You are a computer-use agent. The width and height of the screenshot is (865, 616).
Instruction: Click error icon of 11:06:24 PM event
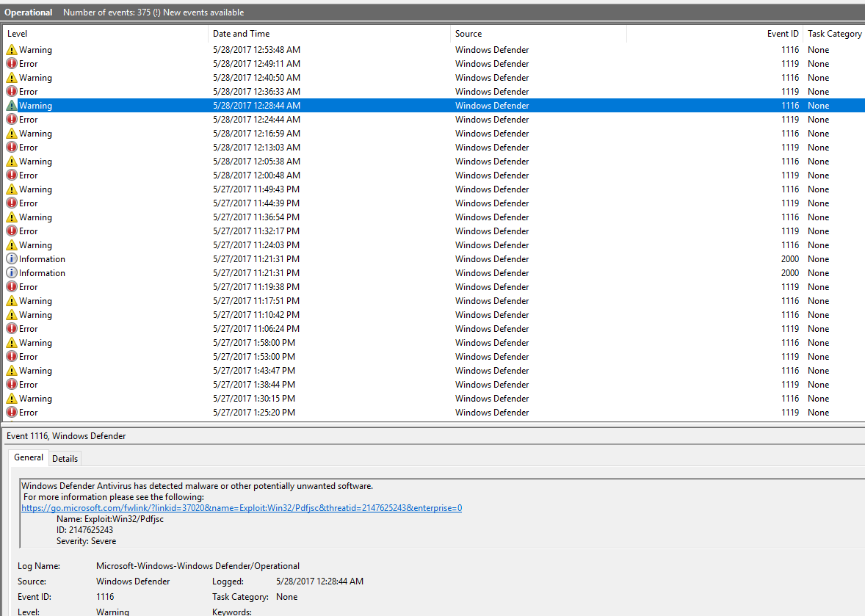pos(12,329)
